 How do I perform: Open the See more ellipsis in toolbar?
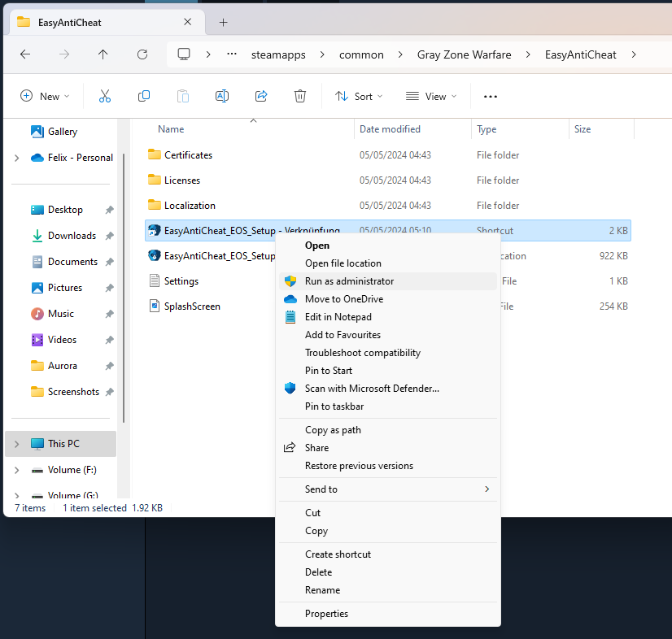click(x=491, y=97)
